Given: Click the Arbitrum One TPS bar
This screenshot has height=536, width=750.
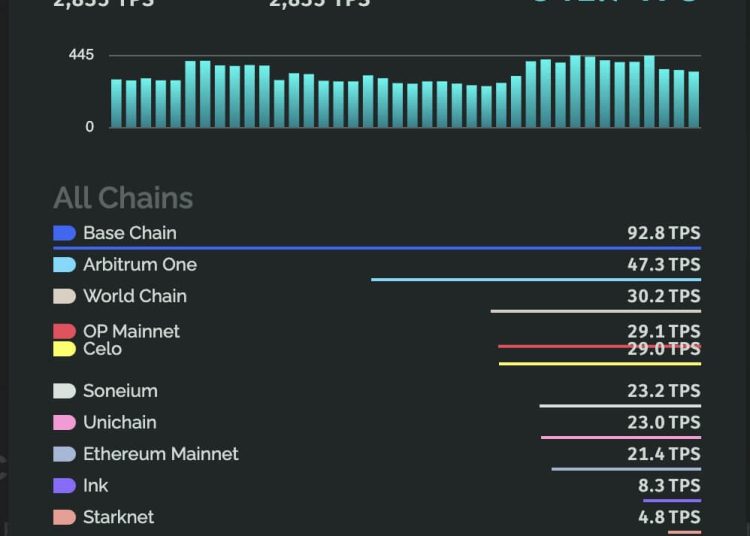Looking at the screenshot, I should 535,280.
